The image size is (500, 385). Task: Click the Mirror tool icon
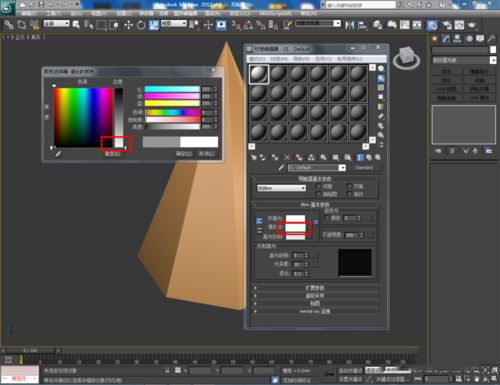tap(349, 25)
